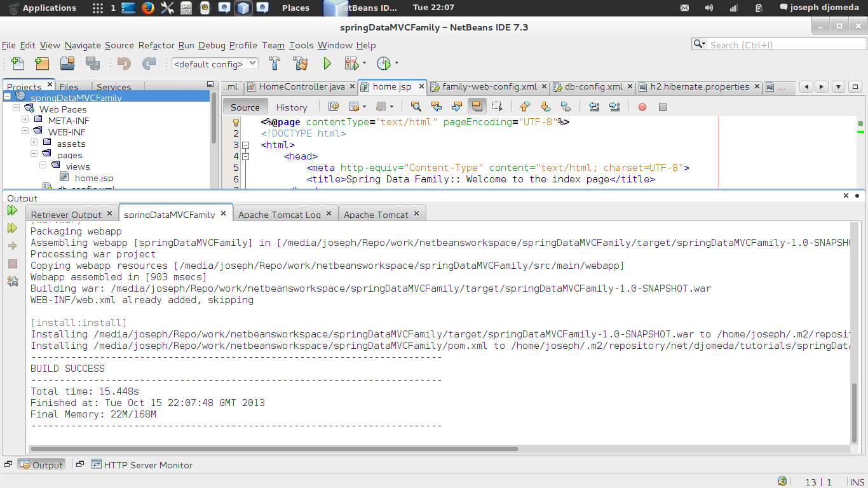This screenshot has width=868, height=488.
Task: Collapse the Web Pages tree node
Action: tap(17, 109)
